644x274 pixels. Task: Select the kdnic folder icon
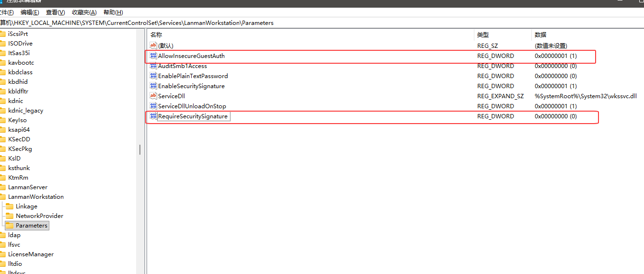[x=2, y=101]
